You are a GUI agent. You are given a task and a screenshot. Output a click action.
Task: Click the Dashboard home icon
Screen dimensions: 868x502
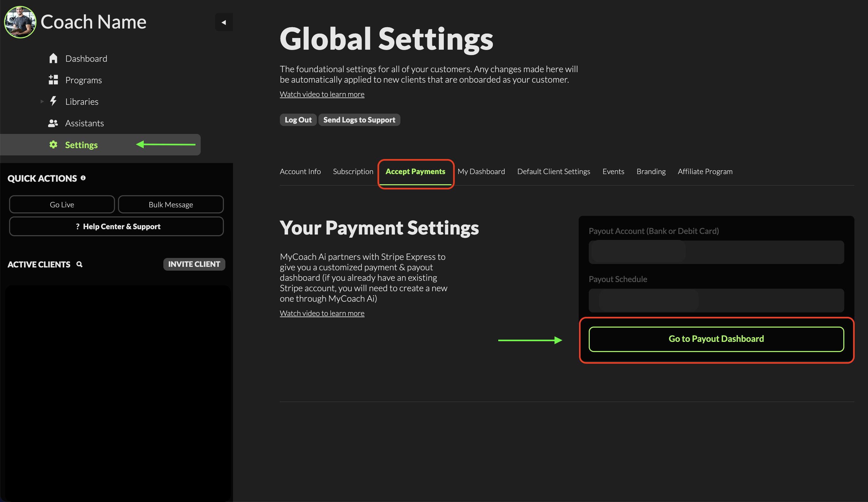tap(53, 58)
